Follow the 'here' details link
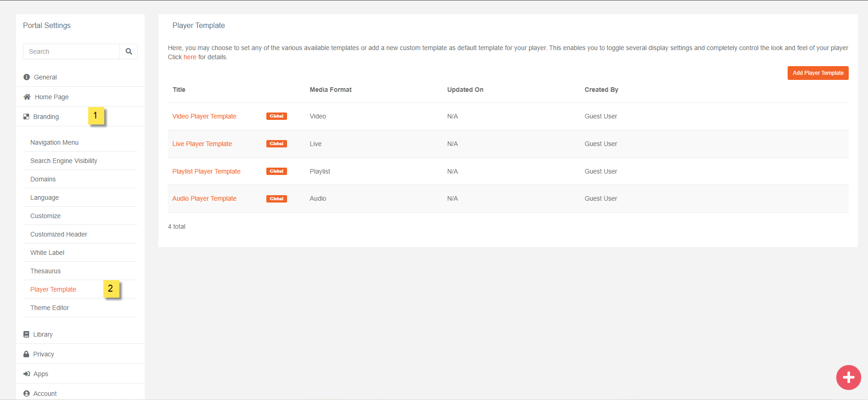 point(190,57)
